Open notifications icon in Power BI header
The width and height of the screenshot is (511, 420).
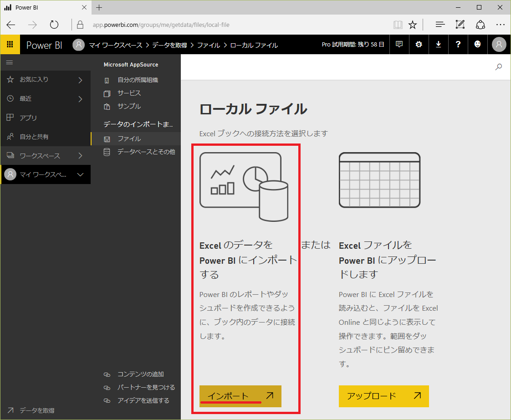point(399,44)
